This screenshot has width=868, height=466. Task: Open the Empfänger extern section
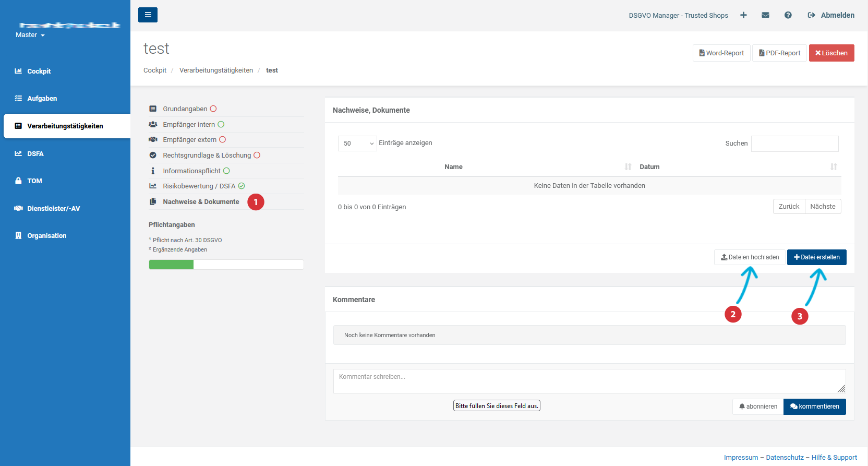click(x=189, y=140)
